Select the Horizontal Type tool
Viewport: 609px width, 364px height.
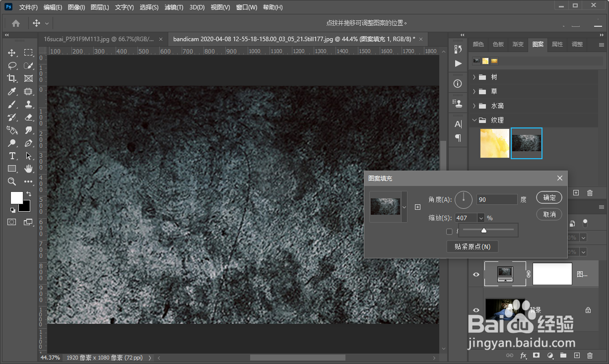pyautogui.click(x=12, y=156)
